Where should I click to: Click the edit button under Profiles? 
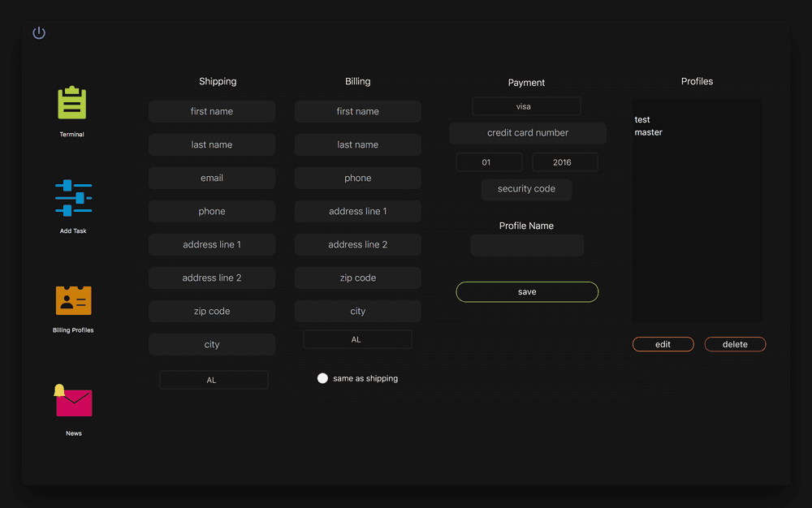[663, 343]
